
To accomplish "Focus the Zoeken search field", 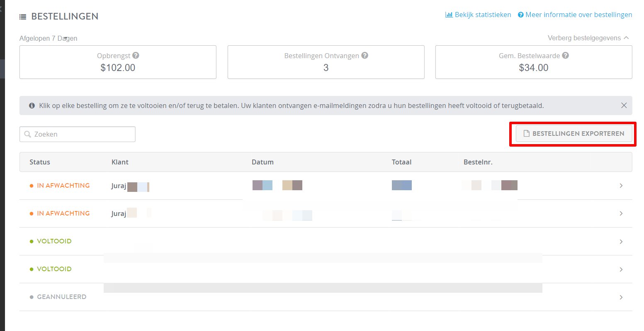I will coord(77,134).
